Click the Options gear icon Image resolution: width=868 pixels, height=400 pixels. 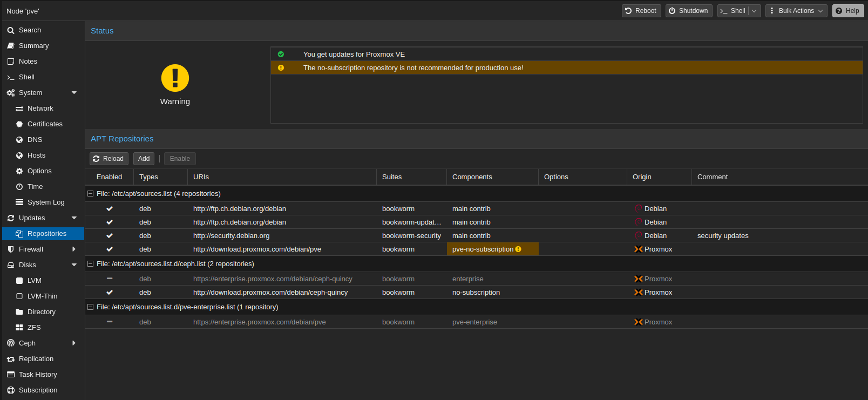[19, 171]
